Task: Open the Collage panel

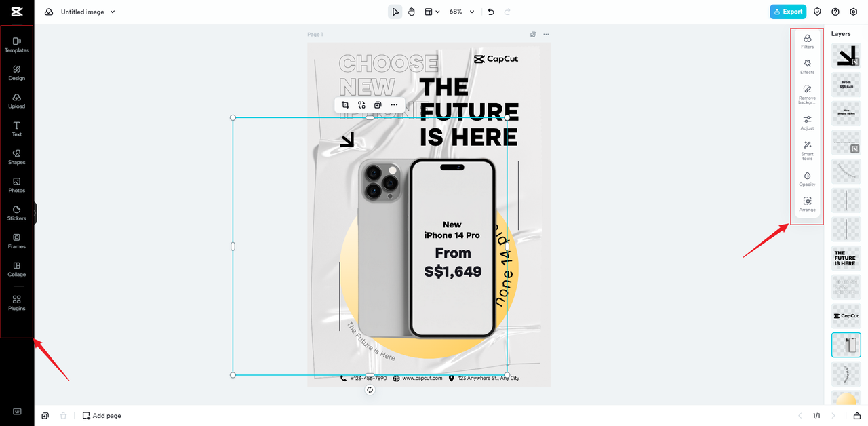Action: pos(17,269)
